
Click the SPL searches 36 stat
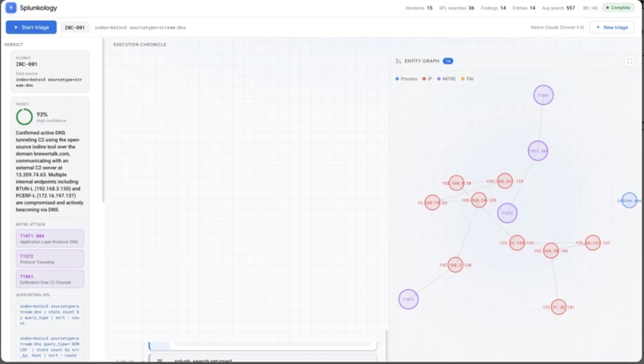pyautogui.click(x=456, y=8)
